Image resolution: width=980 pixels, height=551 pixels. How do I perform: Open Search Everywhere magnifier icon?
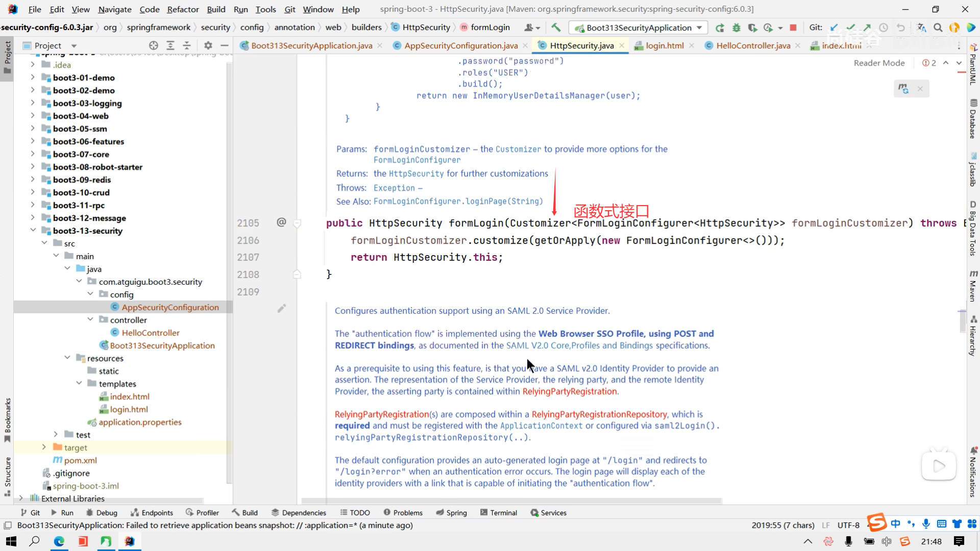938,28
